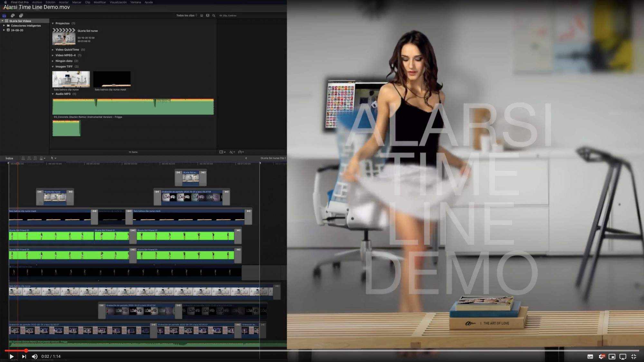Open the Todos los clips filter dropdown
The image size is (644, 362).
186,15
